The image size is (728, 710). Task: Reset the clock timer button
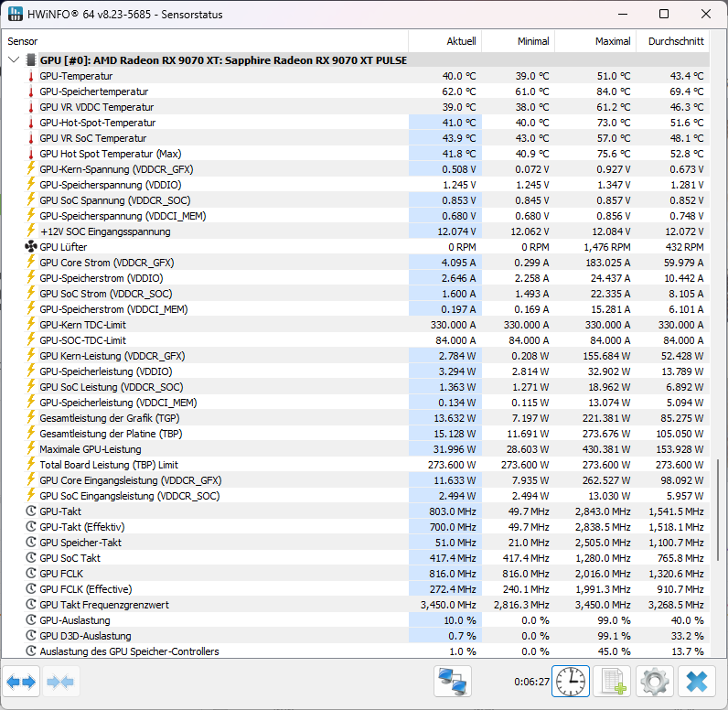[x=571, y=682]
